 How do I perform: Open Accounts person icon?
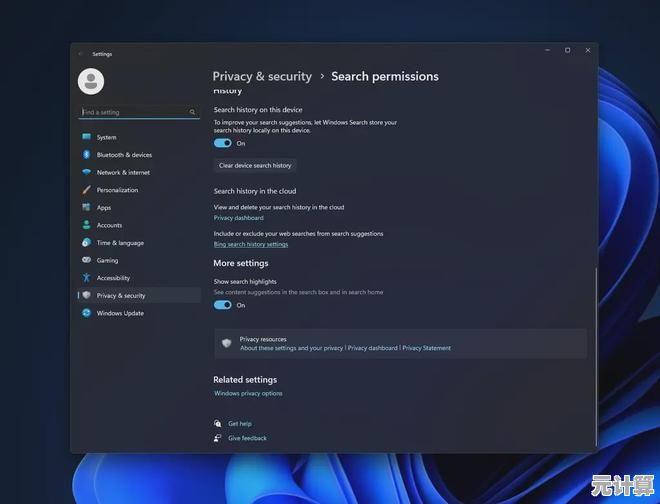coord(87,225)
